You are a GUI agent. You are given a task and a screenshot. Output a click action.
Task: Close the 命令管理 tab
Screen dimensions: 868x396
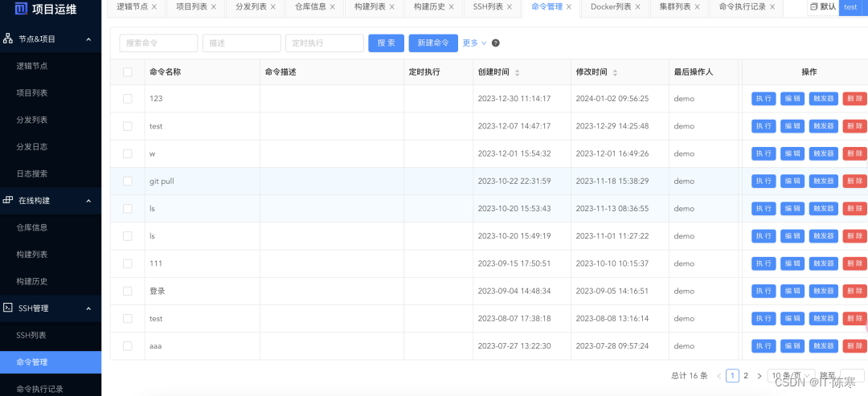568,7
